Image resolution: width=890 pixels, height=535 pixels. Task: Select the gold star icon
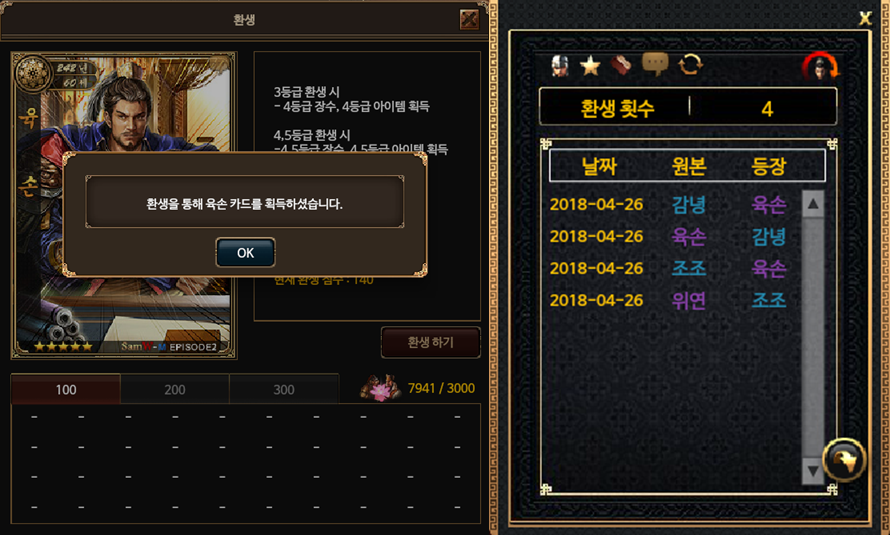tap(590, 66)
